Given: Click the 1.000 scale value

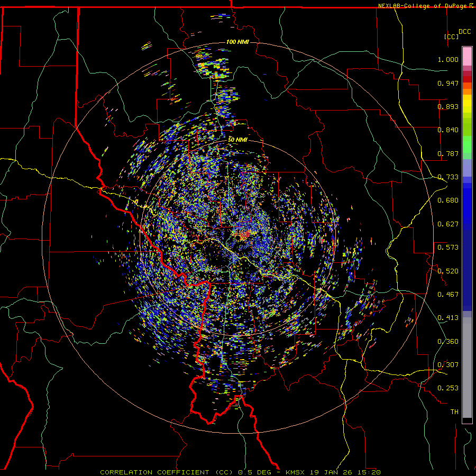Looking at the screenshot, I should click(448, 59).
